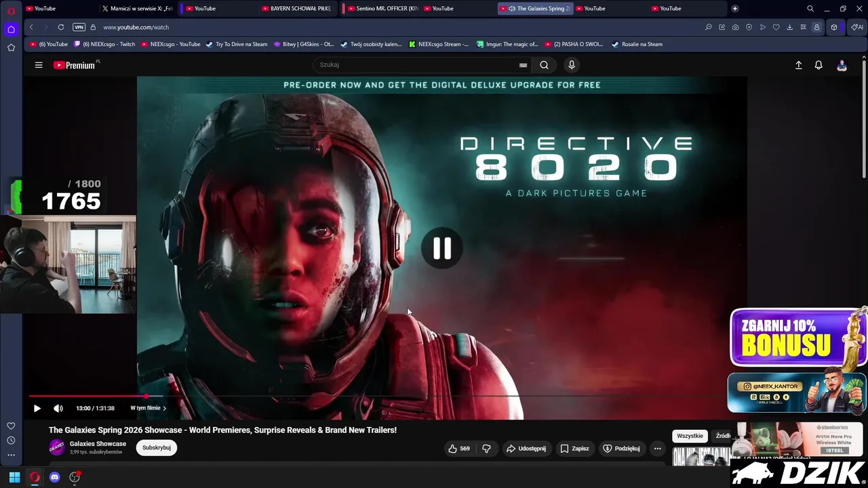Screen dimensions: 868x488
Task: Open the '(6) NEEXcsgo - Twitch' bookmark
Action: tap(104, 44)
